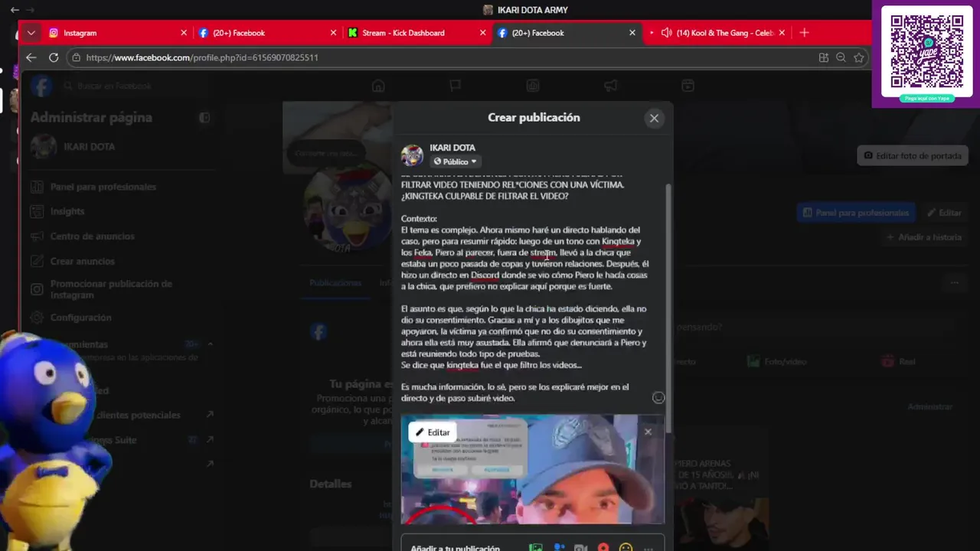Click browser back navigation arrow
The height and width of the screenshot is (551, 980).
tap(31, 57)
